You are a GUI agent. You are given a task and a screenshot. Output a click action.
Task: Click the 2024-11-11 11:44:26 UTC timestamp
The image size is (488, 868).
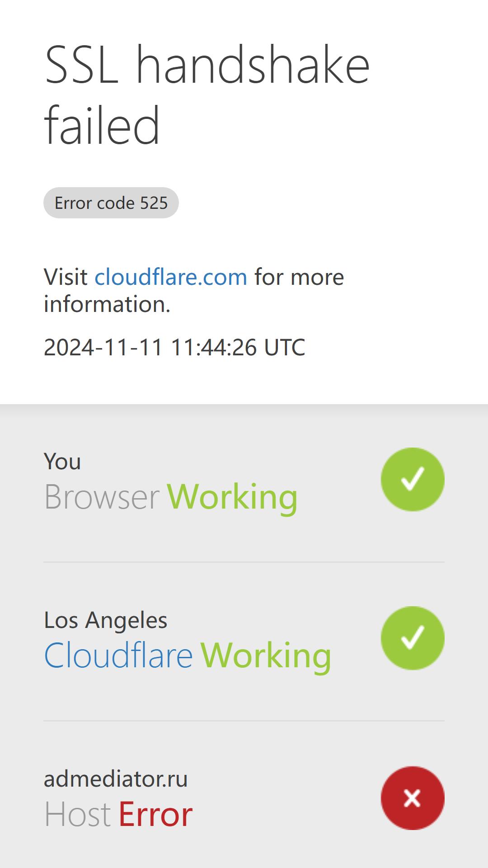click(x=174, y=347)
